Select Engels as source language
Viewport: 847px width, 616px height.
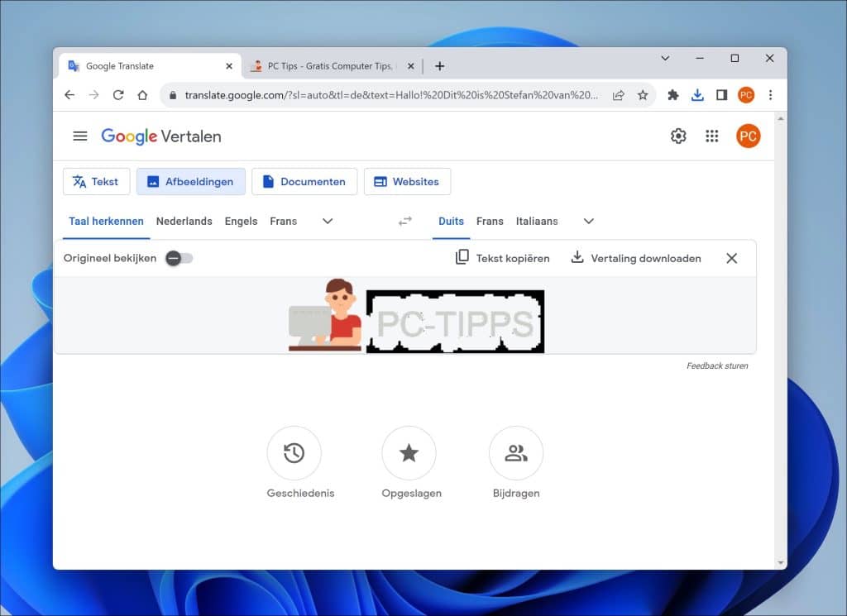(x=241, y=222)
